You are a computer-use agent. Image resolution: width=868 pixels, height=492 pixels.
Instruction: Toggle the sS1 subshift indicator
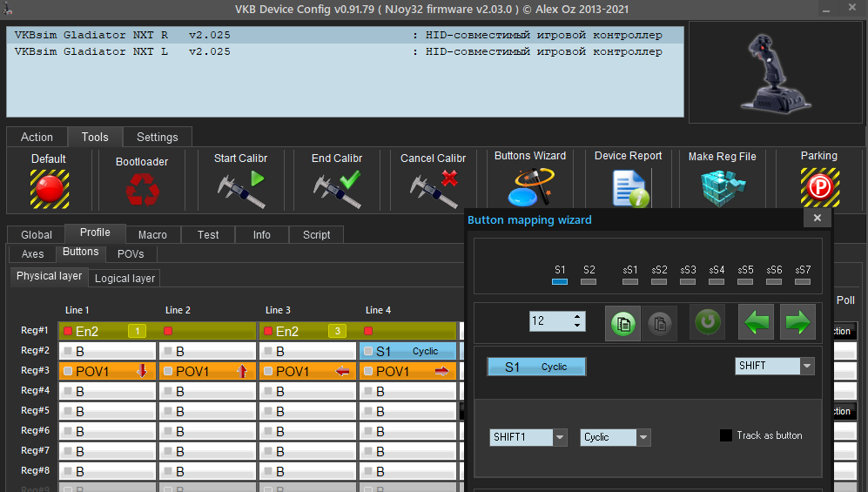(630, 281)
